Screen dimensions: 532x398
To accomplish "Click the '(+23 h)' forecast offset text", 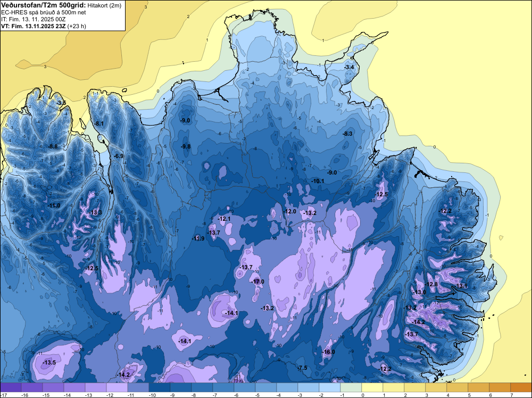I will pos(77,26).
